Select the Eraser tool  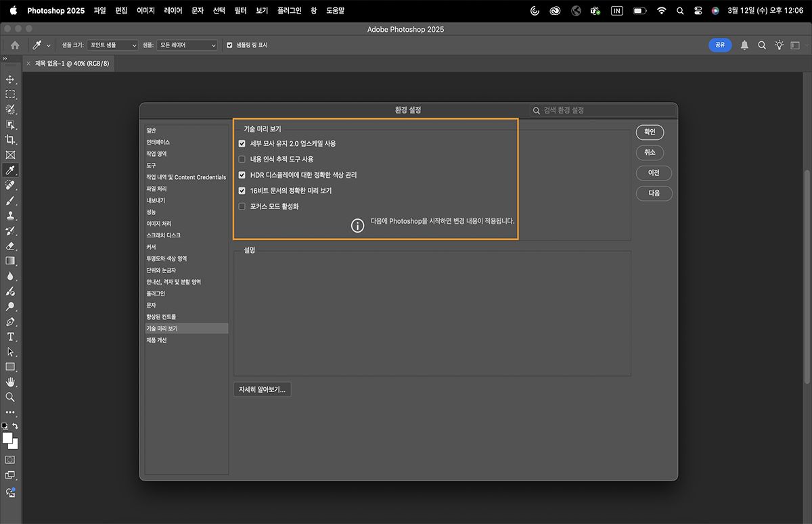coord(10,245)
